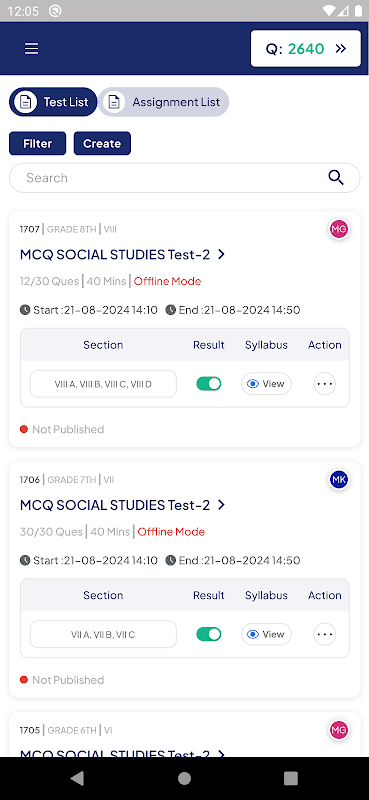The width and height of the screenshot is (369, 800).
Task: Tap the Android home navigation button
Action: click(184, 778)
